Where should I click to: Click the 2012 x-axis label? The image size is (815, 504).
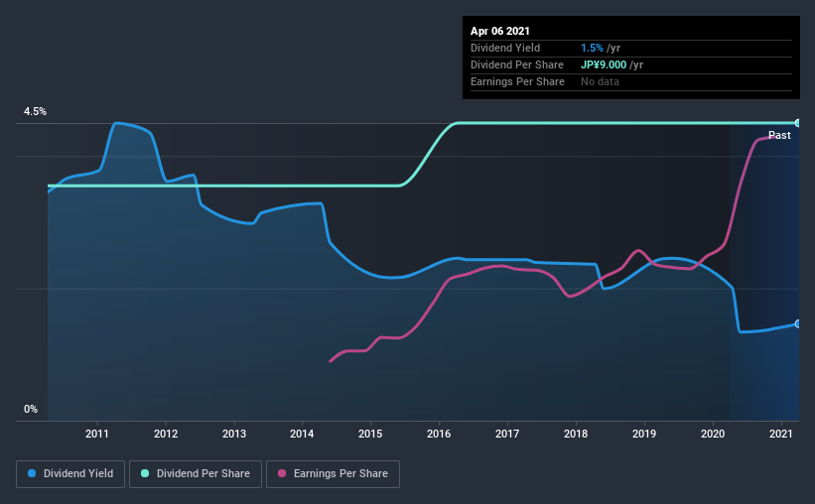[x=166, y=434]
